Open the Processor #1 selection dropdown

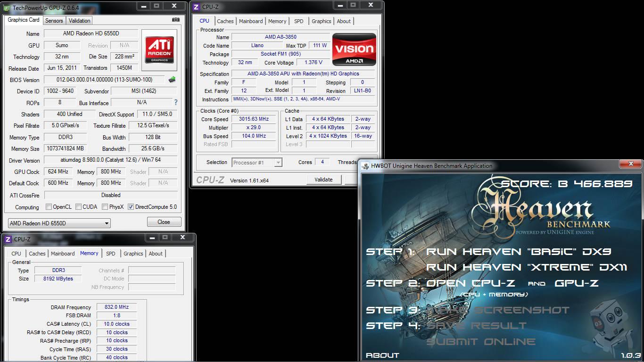click(257, 162)
